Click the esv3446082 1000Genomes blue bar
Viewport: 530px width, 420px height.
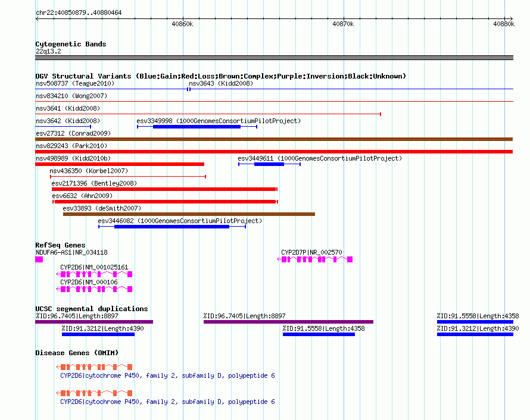coord(172,227)
